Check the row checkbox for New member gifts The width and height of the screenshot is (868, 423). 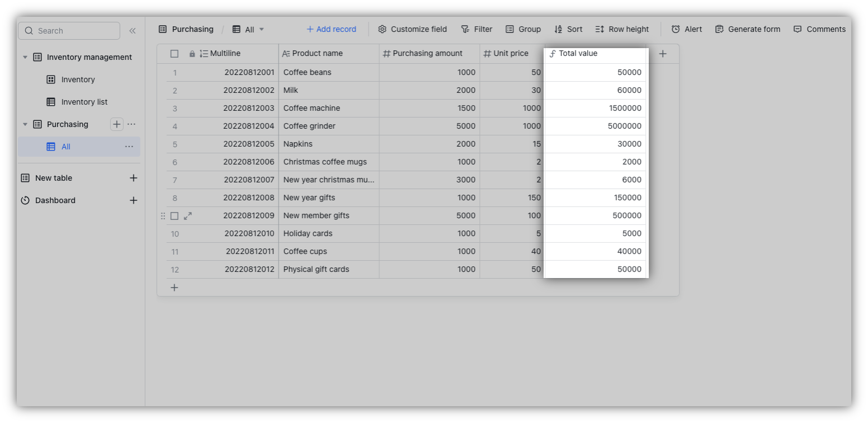point(174,215)
